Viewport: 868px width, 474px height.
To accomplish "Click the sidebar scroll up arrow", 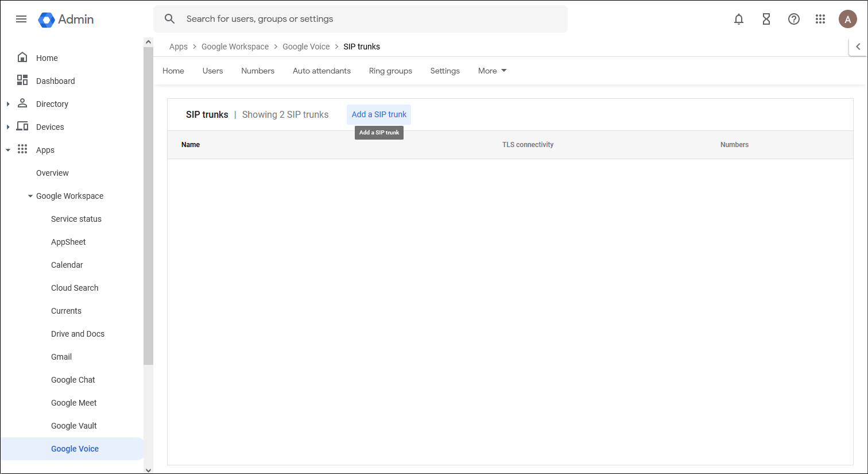I will [148, 42].
